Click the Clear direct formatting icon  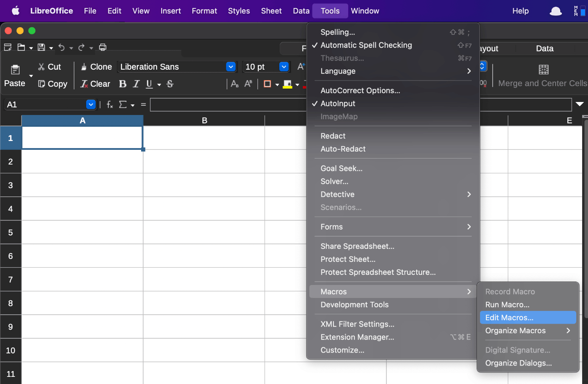click(x=84, y=84)
